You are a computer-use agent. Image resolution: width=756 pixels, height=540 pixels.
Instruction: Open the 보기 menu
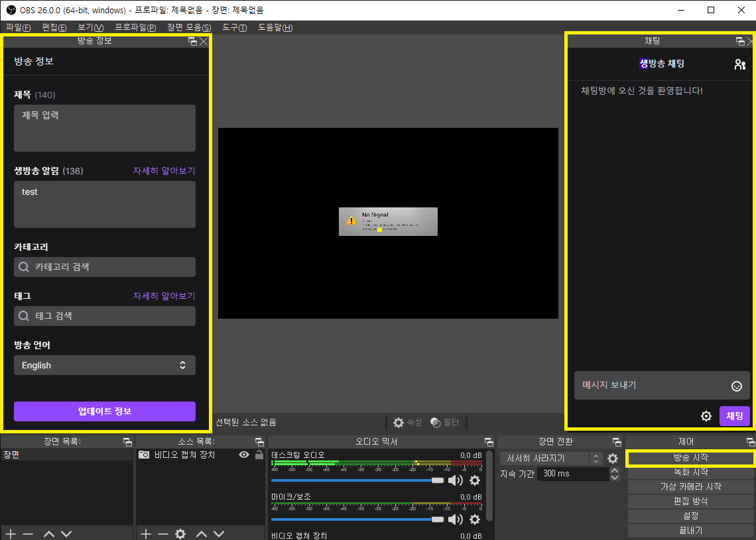[91, 27]
